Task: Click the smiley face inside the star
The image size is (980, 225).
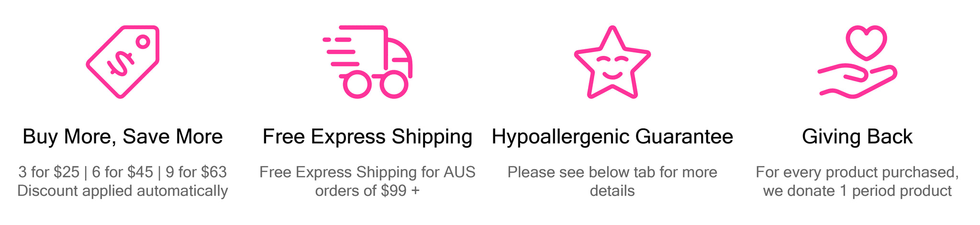Action: (x=612, y=67)
